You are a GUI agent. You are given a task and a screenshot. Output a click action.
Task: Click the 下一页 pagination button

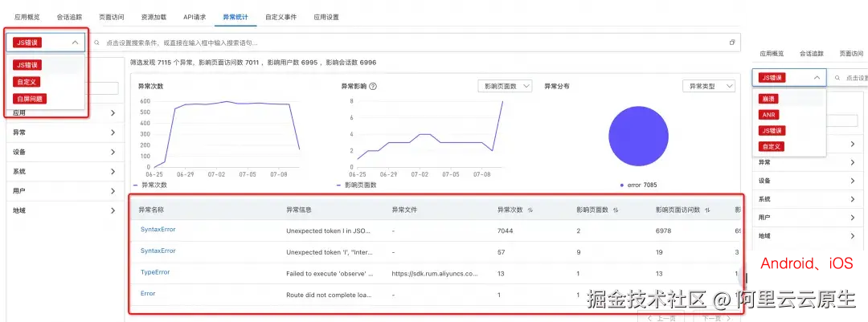coord(716,317)
